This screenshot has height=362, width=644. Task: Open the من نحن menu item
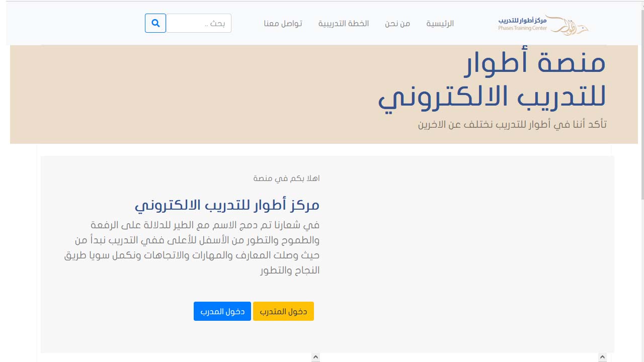pos(397,24)
